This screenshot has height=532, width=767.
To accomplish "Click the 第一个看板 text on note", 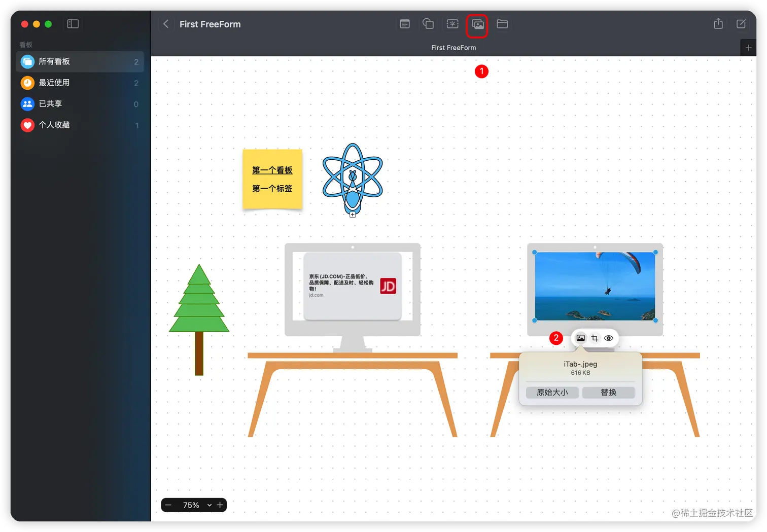I will (x=272, y=170).
